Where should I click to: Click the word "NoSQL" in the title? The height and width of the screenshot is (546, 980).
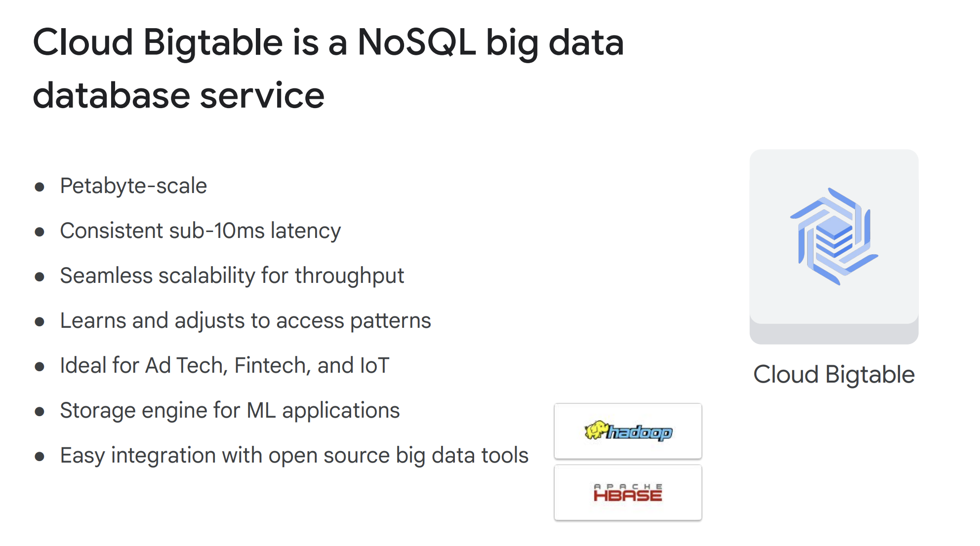point(416,42)
